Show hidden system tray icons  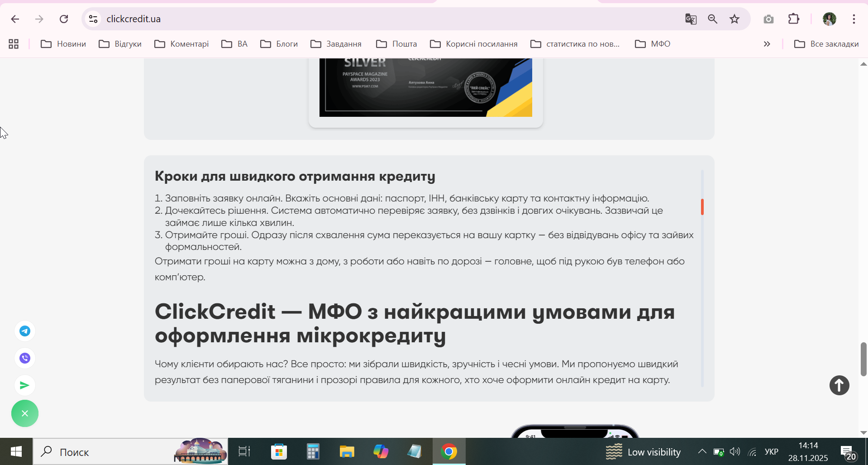(702, 451)
